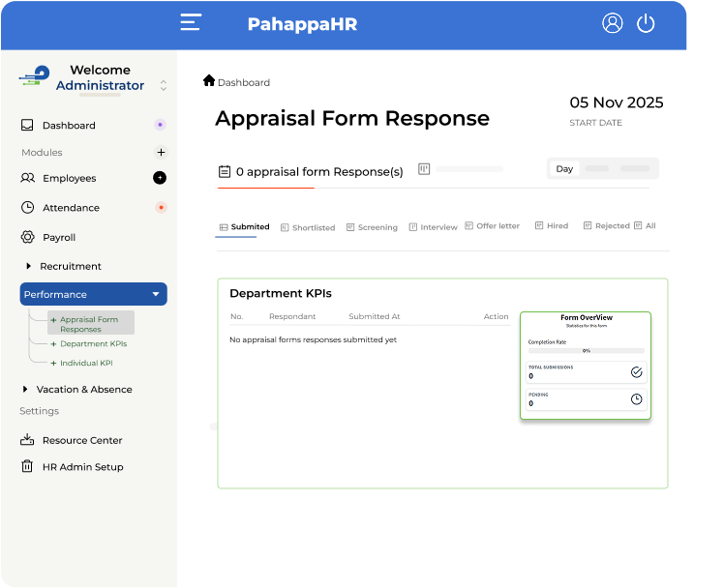This screenshot has width=724, height=588.
Task: Click the power logout icon
Action: 646,23
